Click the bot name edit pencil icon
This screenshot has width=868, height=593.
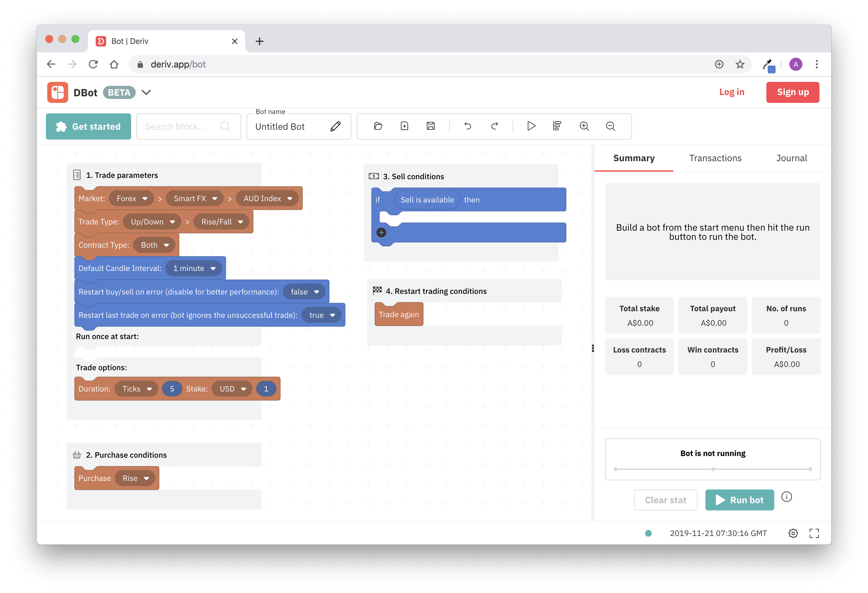pyautogui.click(x=336, y=126)
